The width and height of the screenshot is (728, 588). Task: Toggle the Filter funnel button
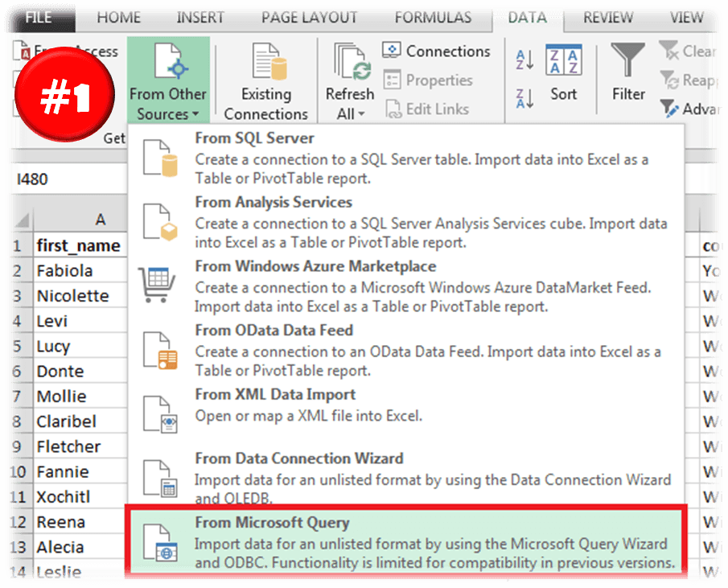(627, 72)
